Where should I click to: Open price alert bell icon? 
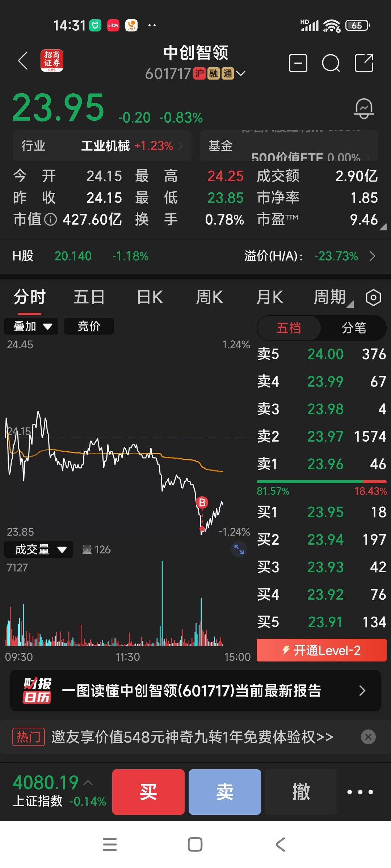coord(364,108)
